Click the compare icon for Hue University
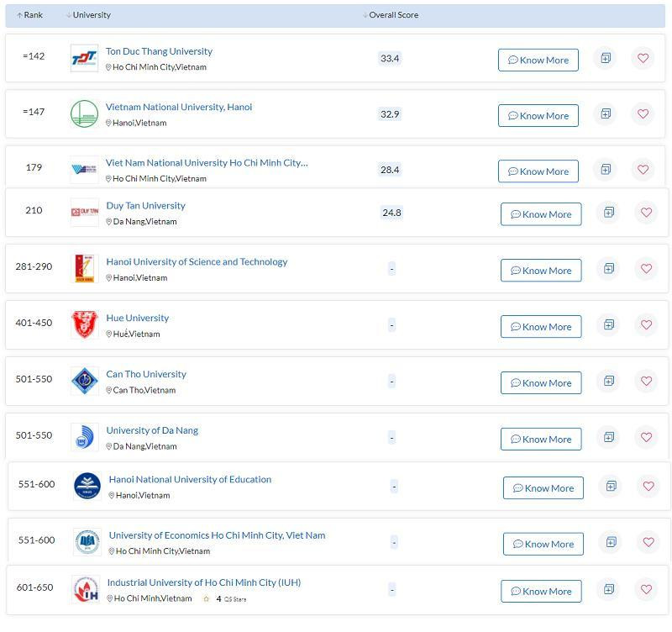This screenshot has height=632, width=672. point(608,325)
